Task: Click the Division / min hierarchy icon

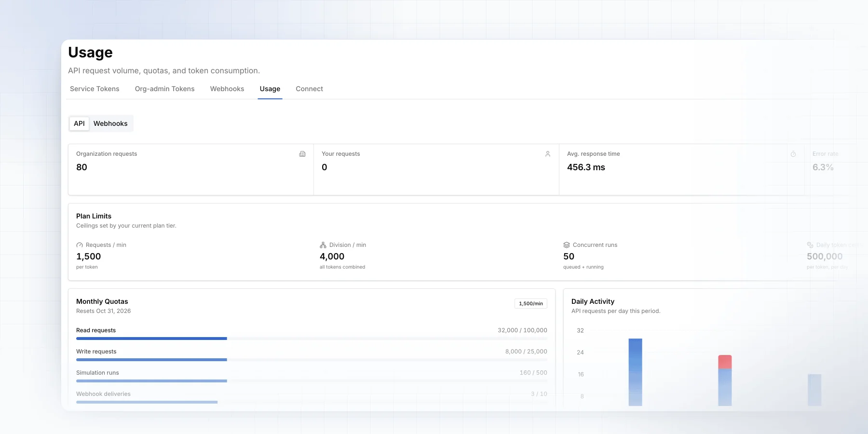Action: (x=323, y=245)
